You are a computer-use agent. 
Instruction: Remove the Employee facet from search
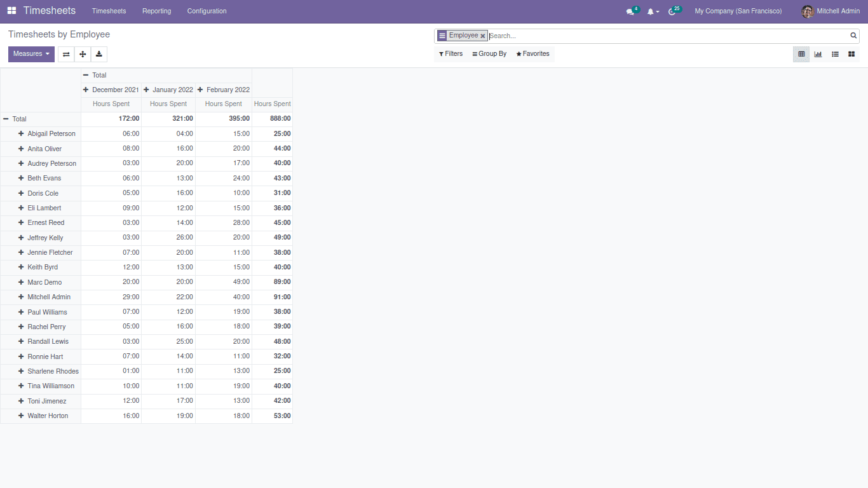click(x=483, y=36)
